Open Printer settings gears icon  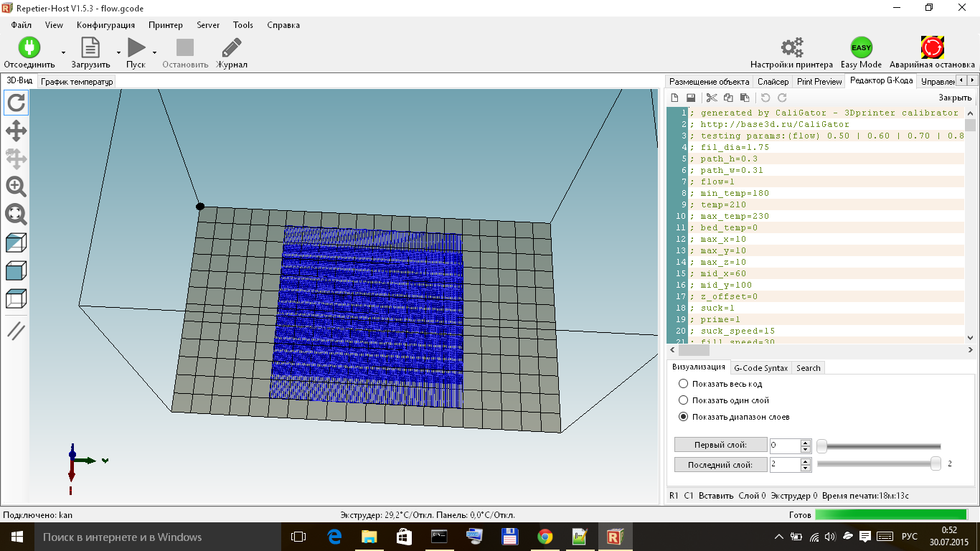791,48
